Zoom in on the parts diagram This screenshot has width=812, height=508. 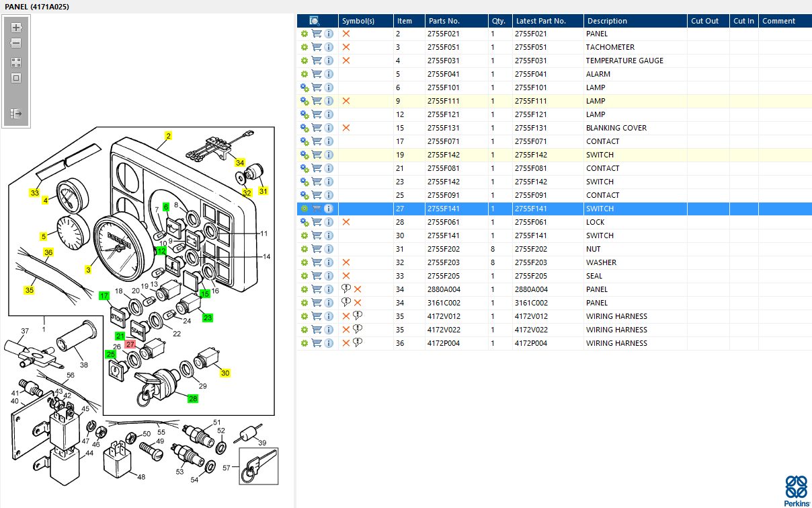(16, 28)
